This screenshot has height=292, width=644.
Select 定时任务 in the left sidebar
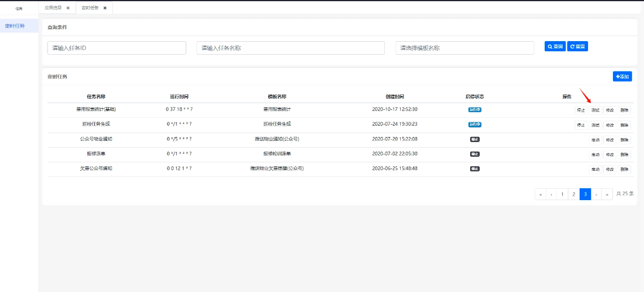15,26
